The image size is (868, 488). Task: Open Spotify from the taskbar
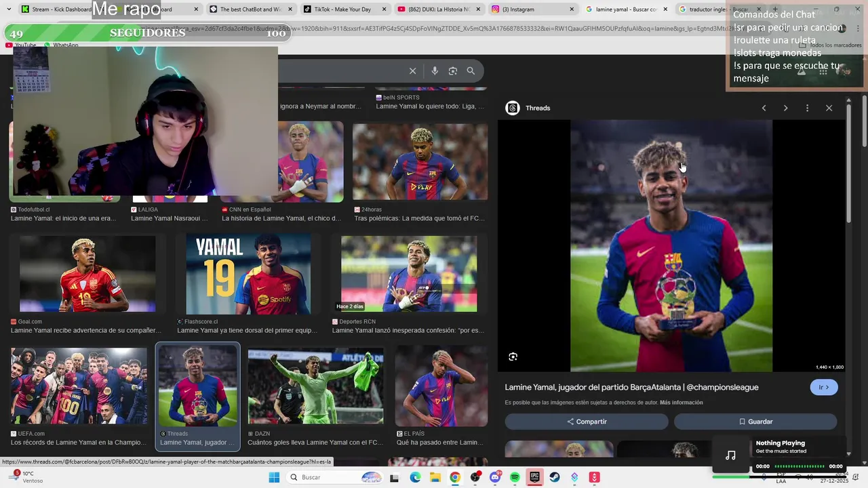[x=515, y=478]
